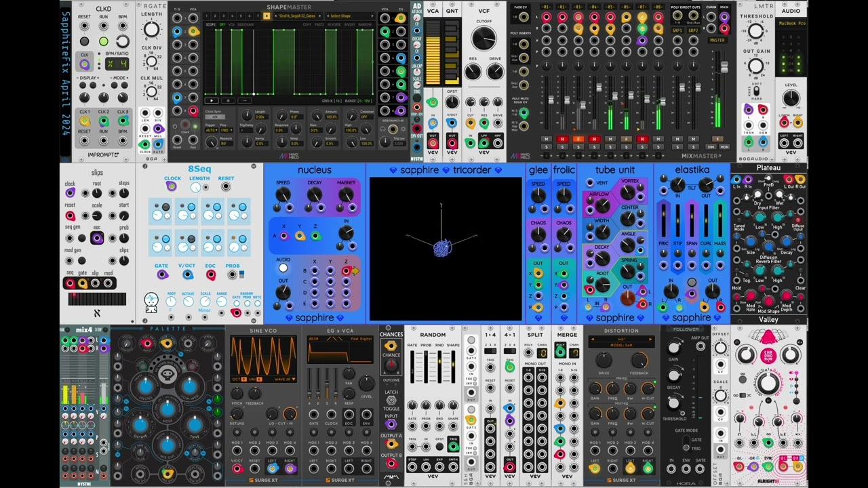Click the RGATE blue GATE jack
868x488 pixels.
[x=157, y=143]
